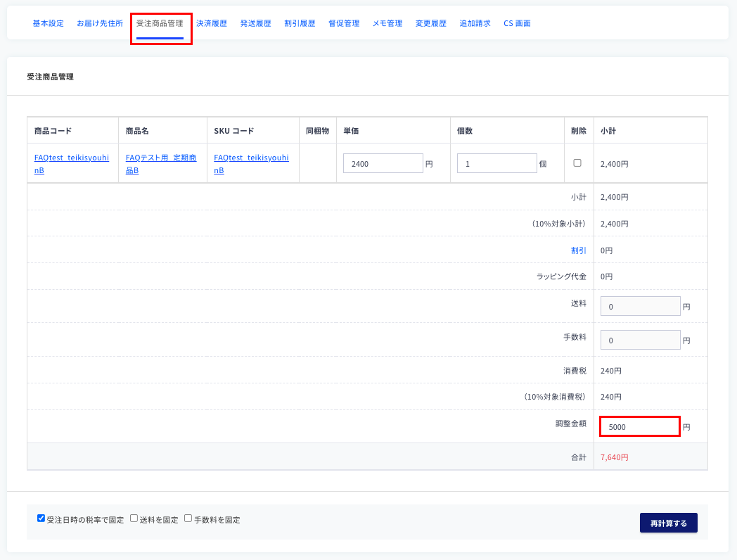
Task: Open the 督促管理 tab
Action: pyautogui.click(x=344, y=23)
